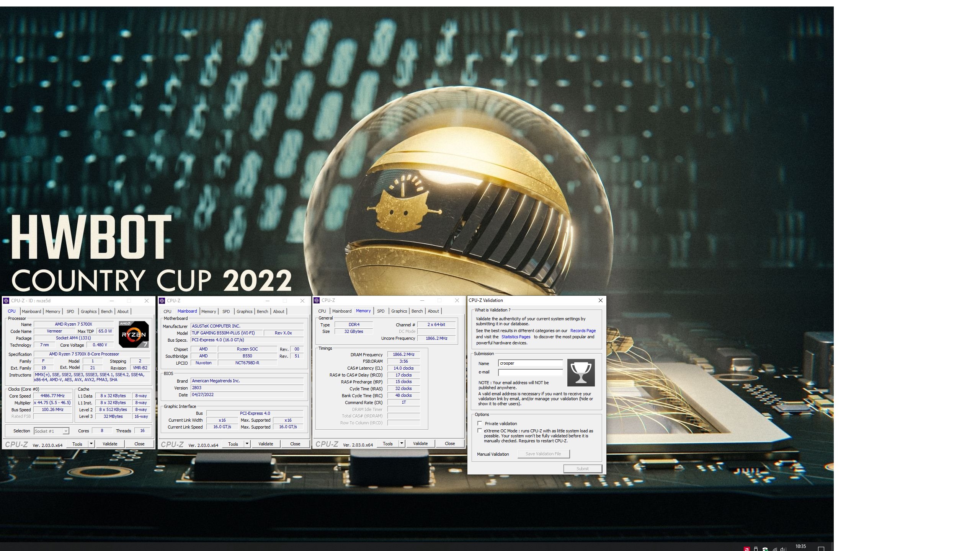This screenshot has width=980, height=551.
Task: Open AMD software tray icon
Action: point(746,549)
